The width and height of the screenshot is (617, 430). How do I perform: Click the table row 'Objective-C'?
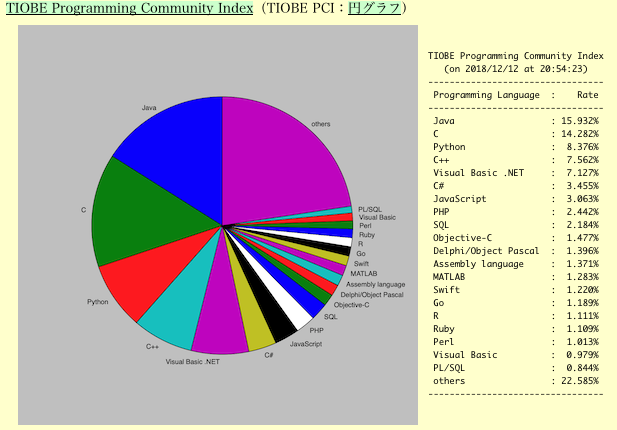(x=515, y=238)
